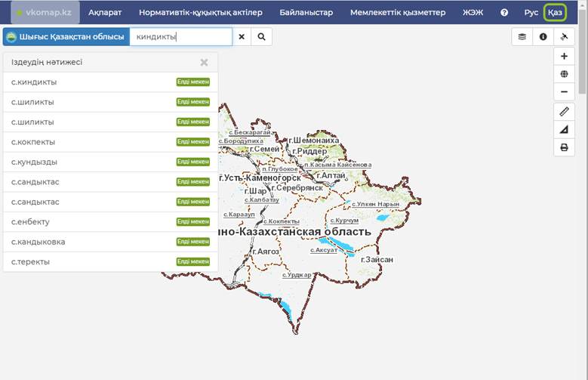The height and width of the screenshot is (380, 588).
Task: Print the current map view
Action: pyautogui.click(x=564, y=148)
